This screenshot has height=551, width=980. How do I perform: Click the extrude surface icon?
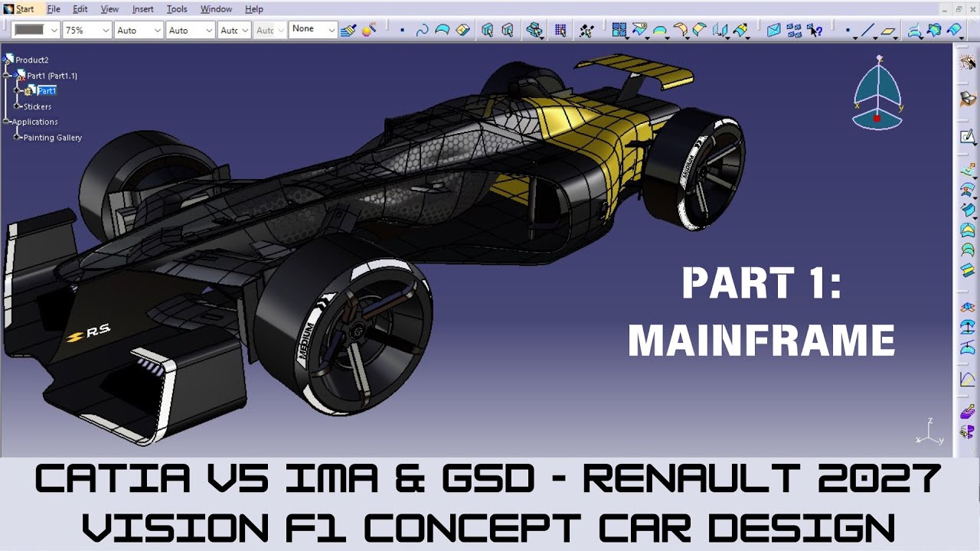tap(720, 31)
